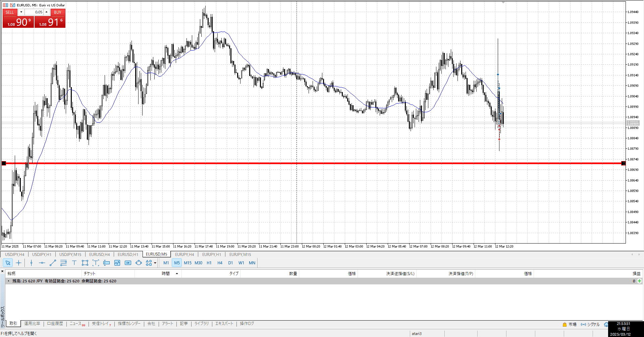The width and height of the screenshot is (644, 337).
Task: Select the vertical line drawing tool
Action: click(31, 263)
